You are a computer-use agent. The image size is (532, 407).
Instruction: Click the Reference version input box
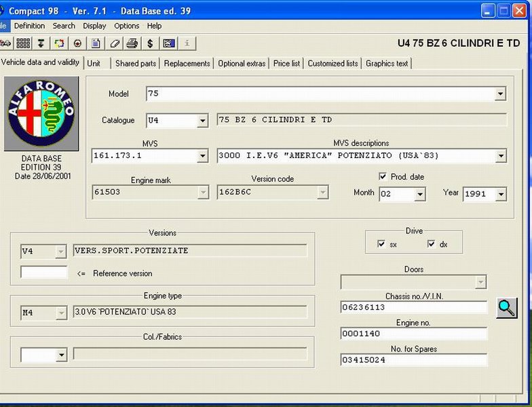(44, 273)
